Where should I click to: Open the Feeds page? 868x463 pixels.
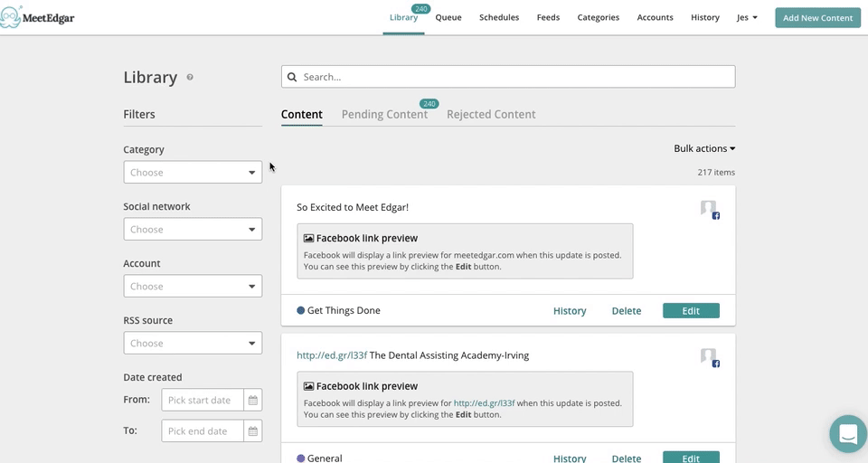click(548, 18)
